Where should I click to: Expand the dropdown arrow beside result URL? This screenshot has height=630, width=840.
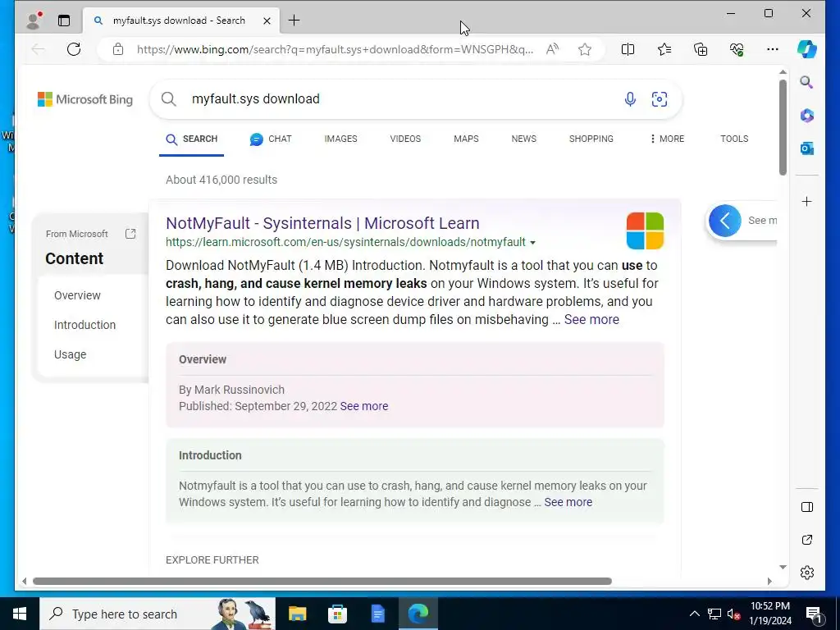532,243
